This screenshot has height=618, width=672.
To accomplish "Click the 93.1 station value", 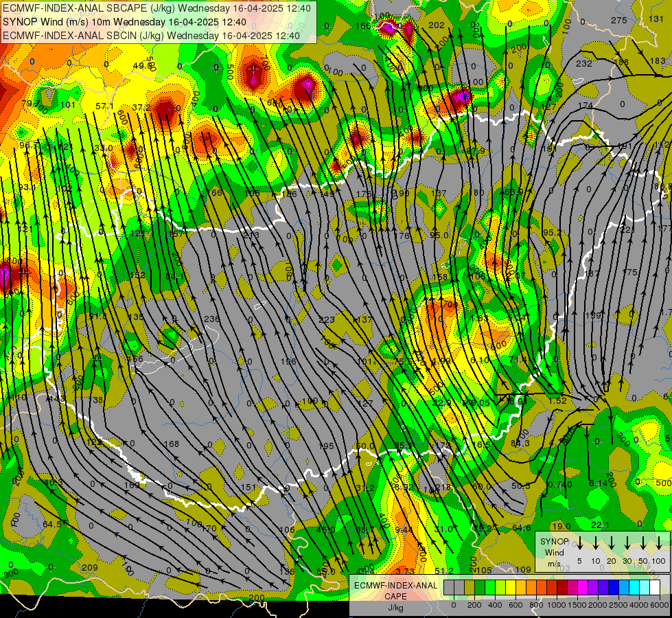I will tap(27, 187).
